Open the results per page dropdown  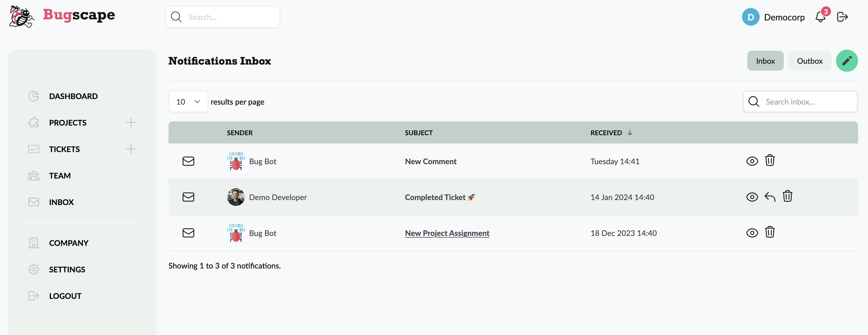(188, 102)
